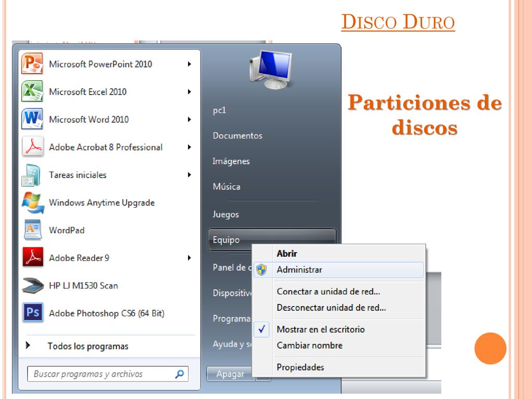Viewport: 532px width, 399px height.
Task: Click the Tareas iniciales icon
Action: 31,175
